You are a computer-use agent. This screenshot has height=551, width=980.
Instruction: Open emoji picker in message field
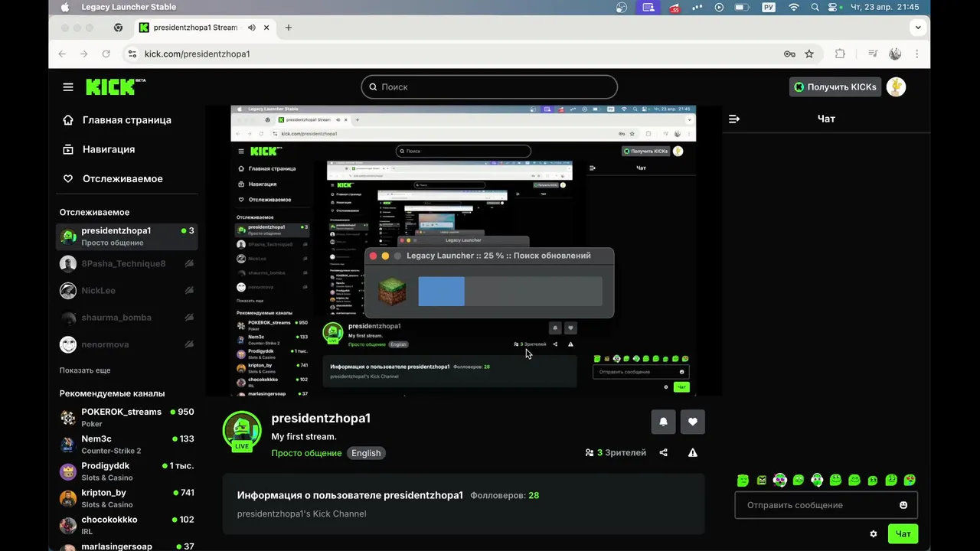[903, 505]
